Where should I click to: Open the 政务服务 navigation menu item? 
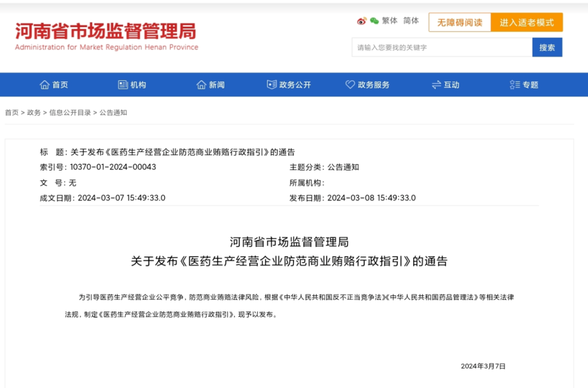(367, 85)
